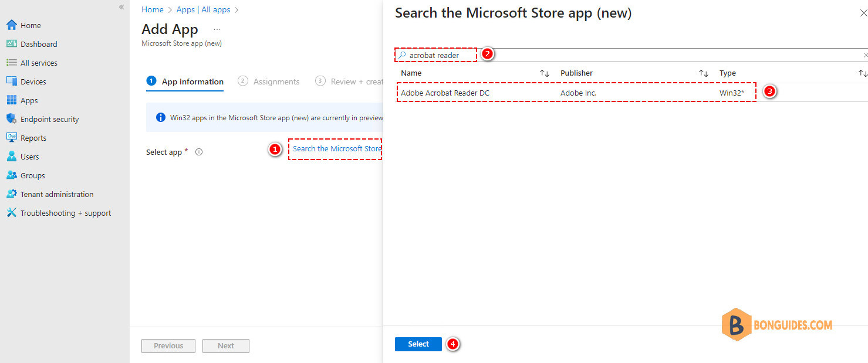This screenshot has height=363, width=868.
Task: Select the Adobe Acrobat Reader DC row
Action: click(631, 93)
